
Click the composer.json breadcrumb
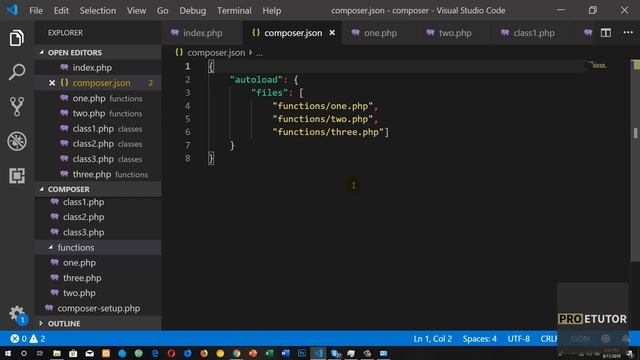(x=216, y=53)
